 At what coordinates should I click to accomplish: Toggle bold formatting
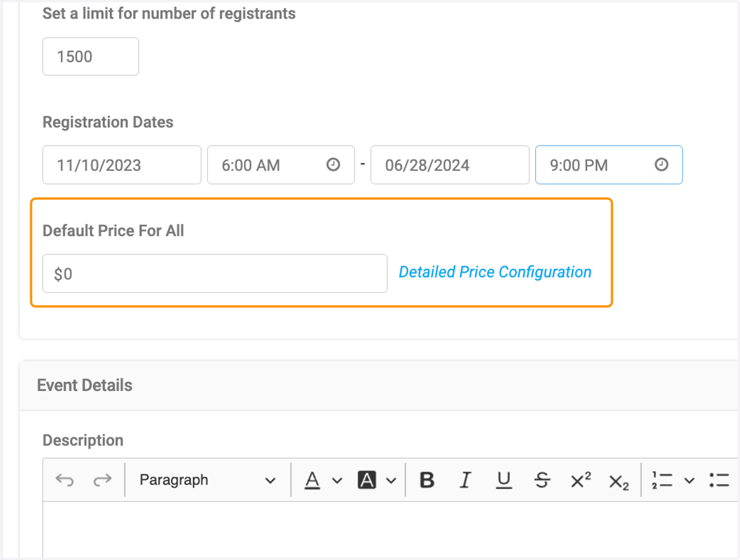(x=427, y=480)
